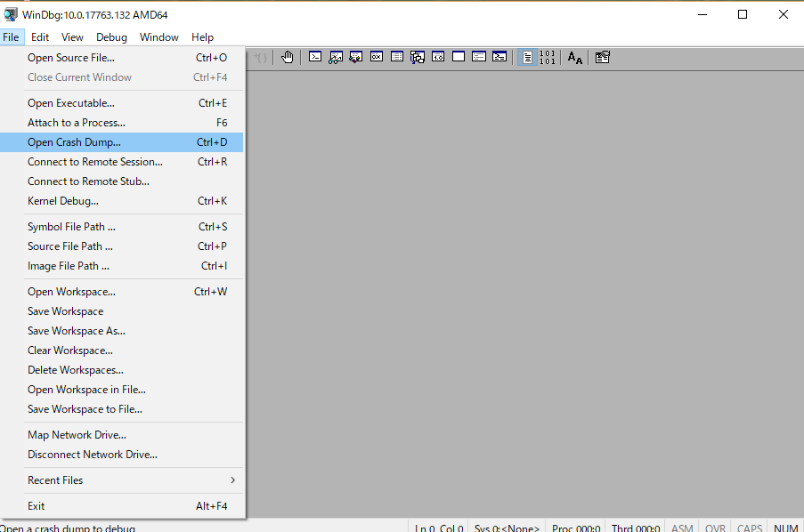Click Ln 0, Col 0 status bar field
The width and height of the screenshot is (804, 532).
pyautogui.click(x=439, y=528)
